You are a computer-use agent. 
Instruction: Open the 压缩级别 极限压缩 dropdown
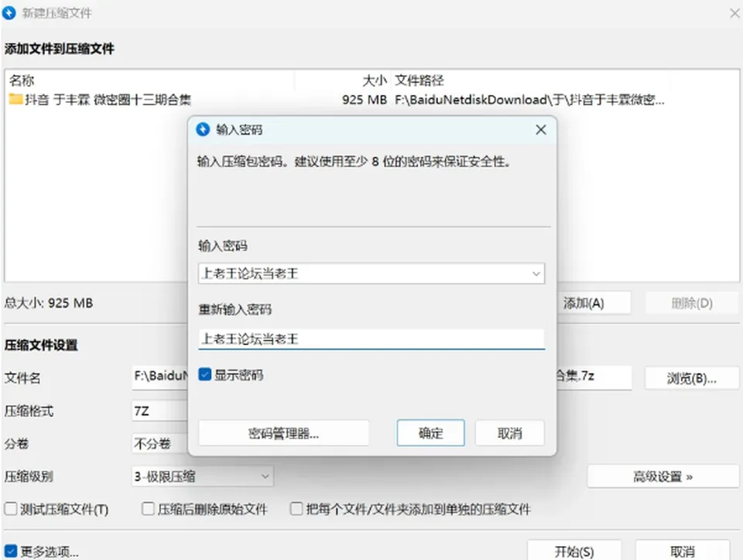(202, 476)
